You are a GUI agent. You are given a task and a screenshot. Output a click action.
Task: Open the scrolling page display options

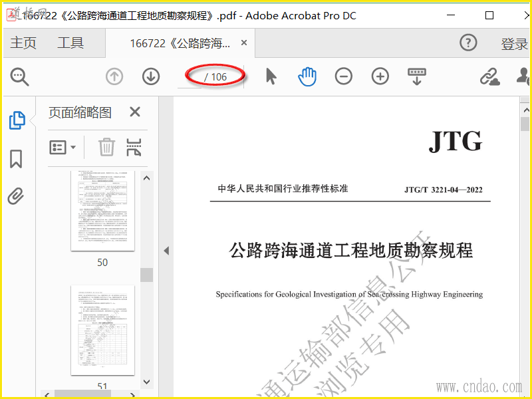417,76
